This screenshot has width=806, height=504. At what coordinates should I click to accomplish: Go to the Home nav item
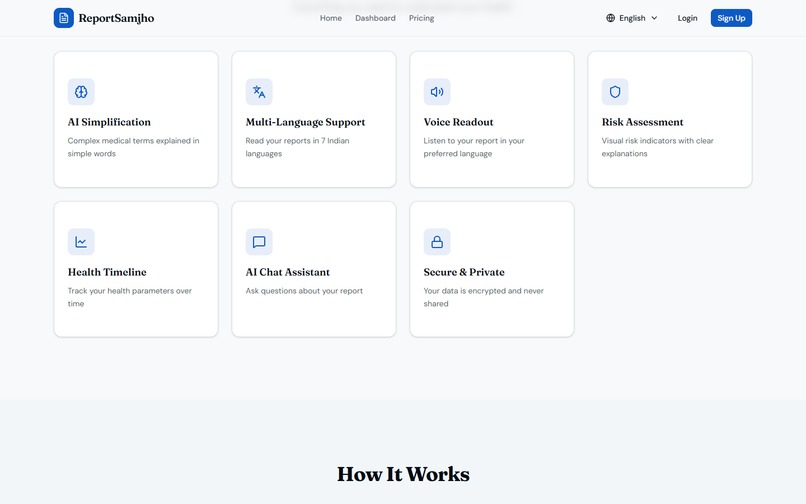[331, 18]
